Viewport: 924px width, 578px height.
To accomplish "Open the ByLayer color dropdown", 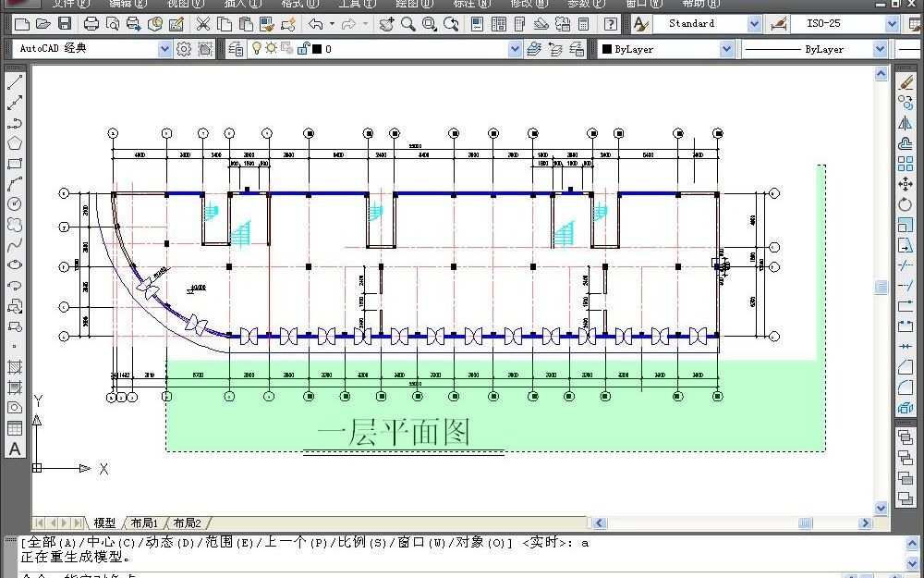I will 725,48.
